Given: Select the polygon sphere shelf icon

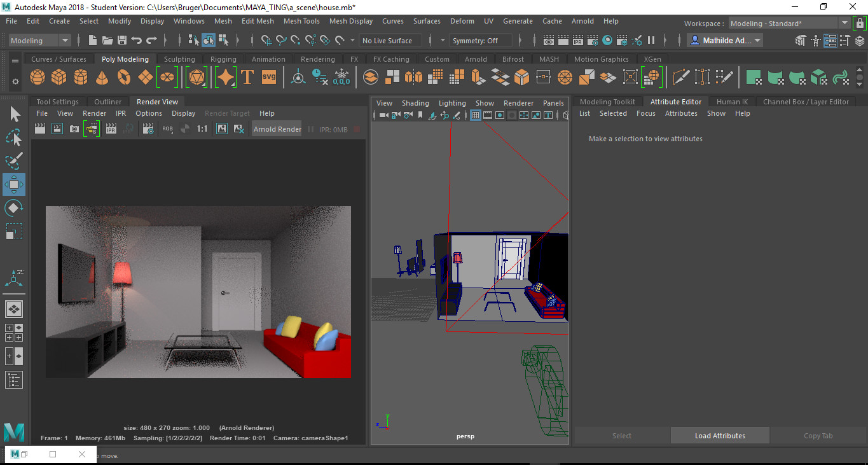Looking at the screenshot, I should coord(38,78).
